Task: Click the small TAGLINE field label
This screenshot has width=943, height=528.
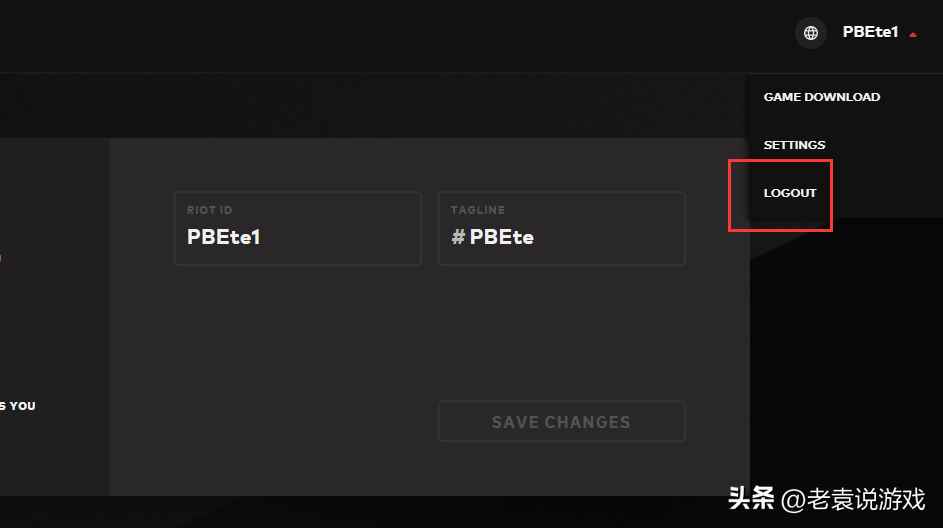Action: 477,210
